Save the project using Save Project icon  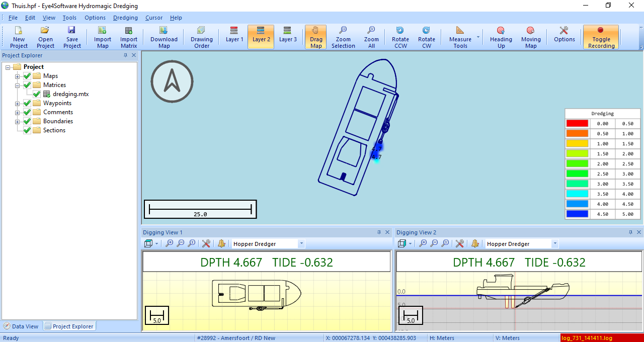click(72, 37)
